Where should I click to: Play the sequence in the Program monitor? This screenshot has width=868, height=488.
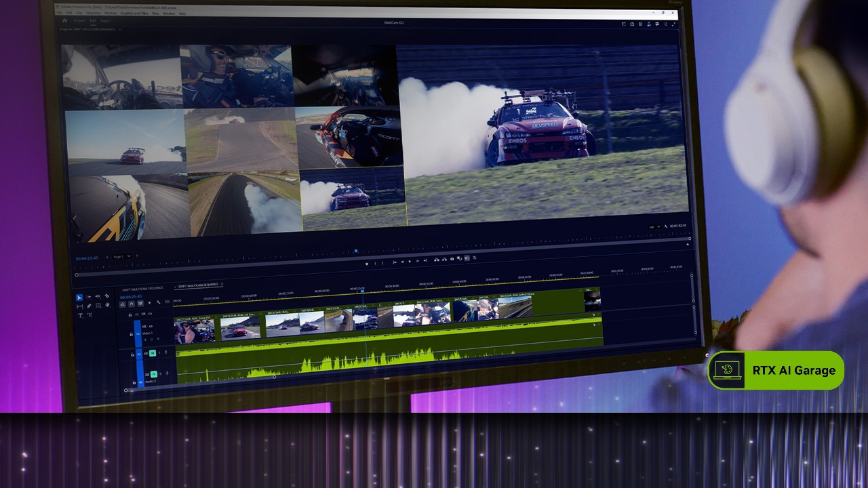[410, 261]
